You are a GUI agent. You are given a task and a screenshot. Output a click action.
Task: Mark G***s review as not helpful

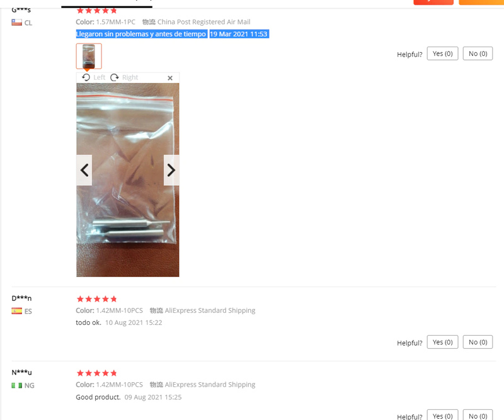pos(478,54)
